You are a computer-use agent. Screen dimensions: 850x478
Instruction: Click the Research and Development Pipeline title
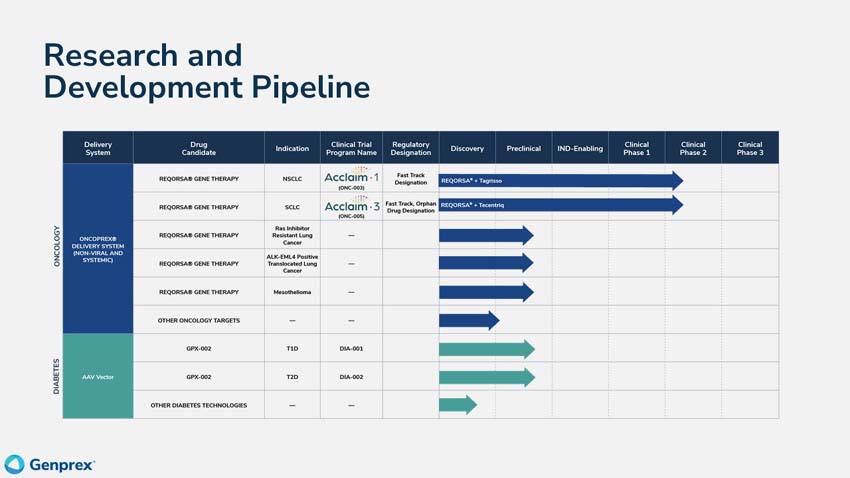(206, 70)
